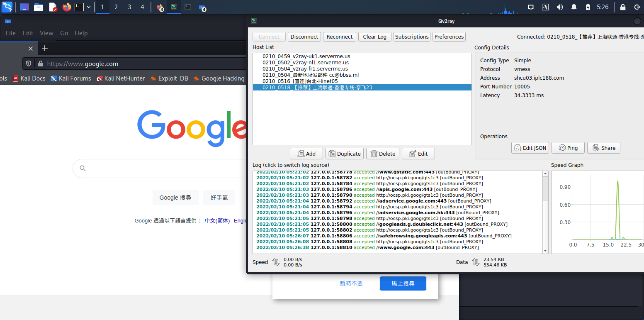Click the log out icon in panel
This screenshot has height=320, width=644.
637,7
